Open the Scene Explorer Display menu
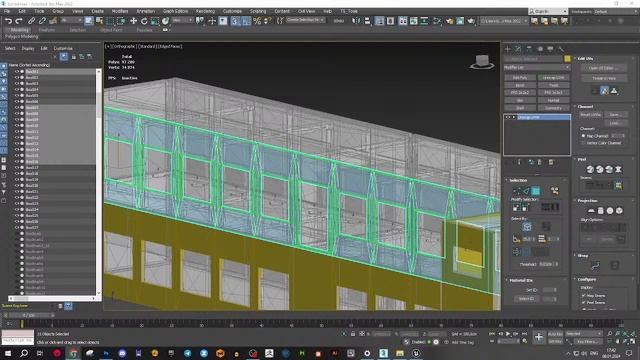The width and height of the screenshot is (640, 360). tap(28, 48)
